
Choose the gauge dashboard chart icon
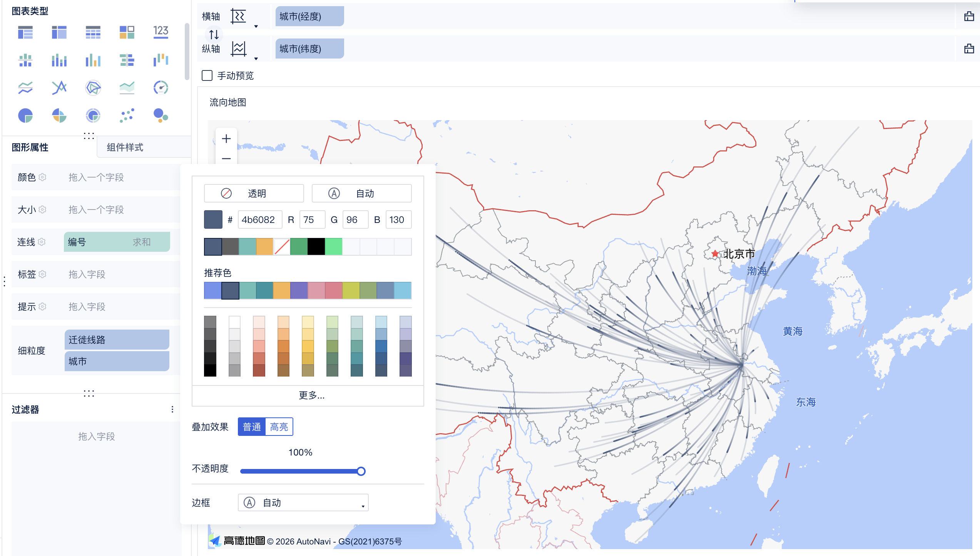coord(161,88)
